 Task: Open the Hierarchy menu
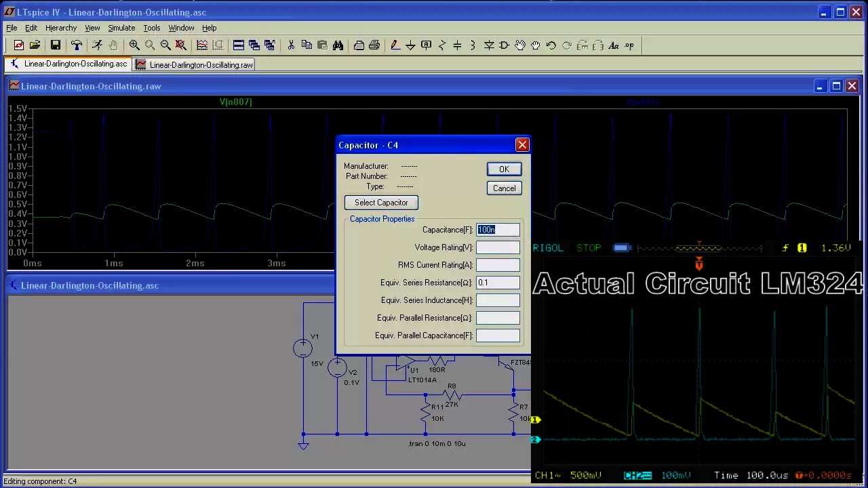point(61,28)
